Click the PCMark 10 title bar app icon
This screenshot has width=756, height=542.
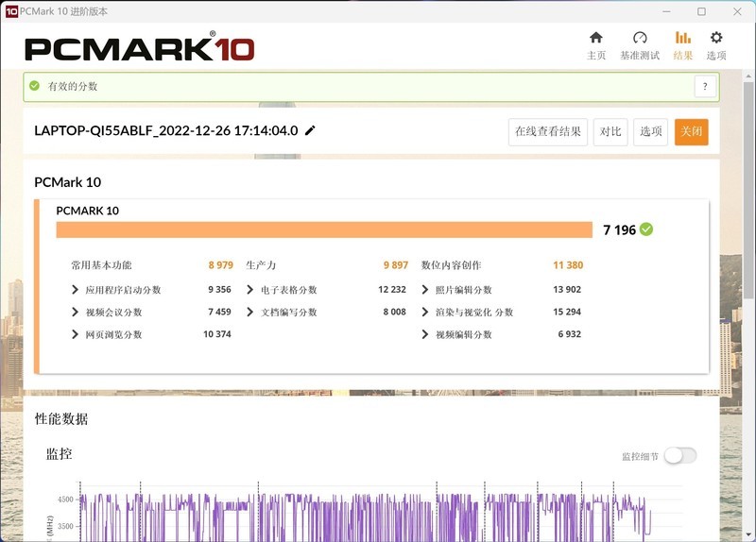pyautogui.click(x=11, y=11)
